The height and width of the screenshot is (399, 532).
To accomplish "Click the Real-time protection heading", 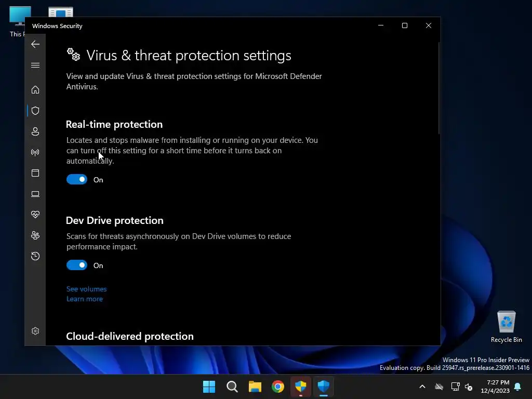I will pos(114,124).
